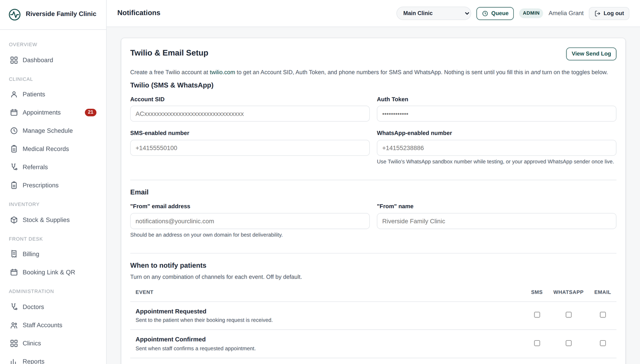The image size is (640, 364).
Task: Click the Doctors stethoscope icon
Action: click(x=14, y=307)
